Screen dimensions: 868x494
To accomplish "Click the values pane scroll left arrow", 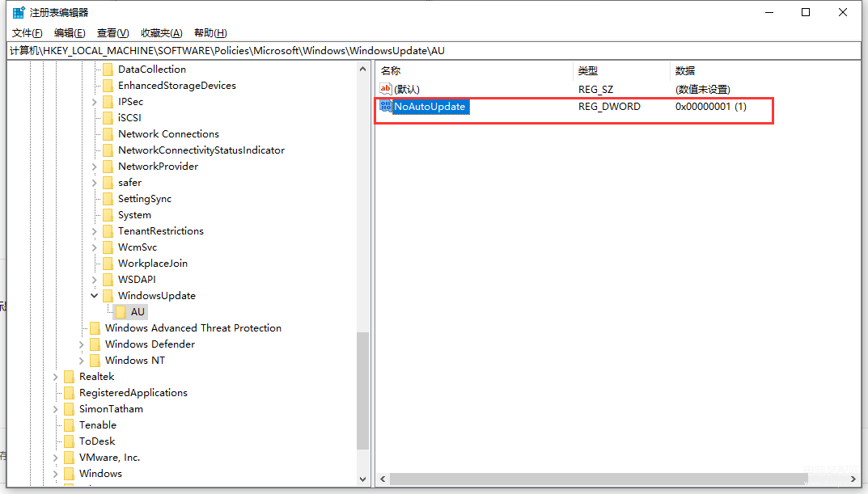I will (x=383, y=479).
